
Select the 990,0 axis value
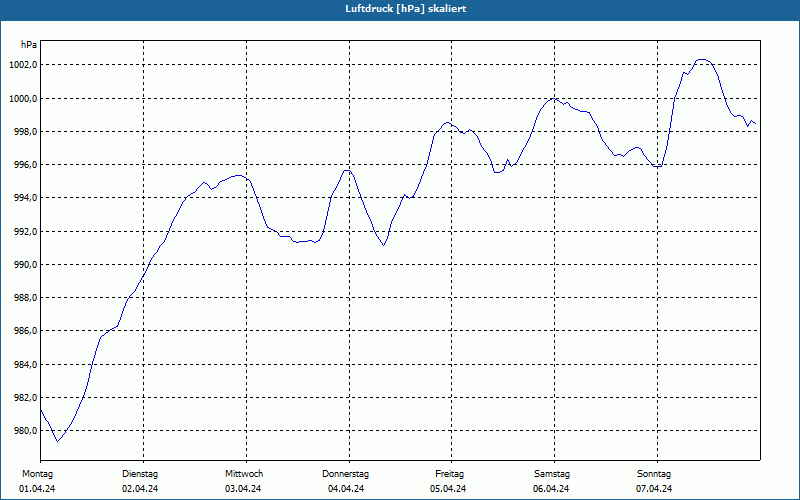(26, 265)
